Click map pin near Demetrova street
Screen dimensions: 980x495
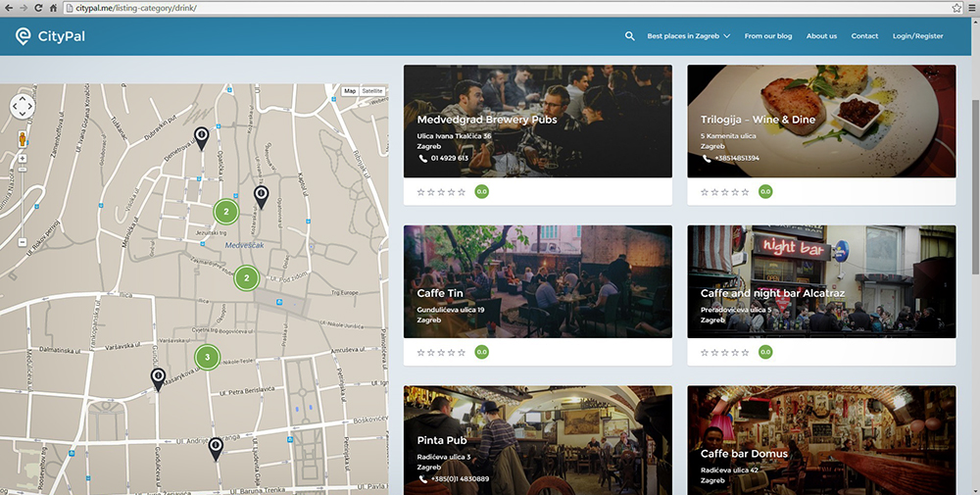[201, 138]
